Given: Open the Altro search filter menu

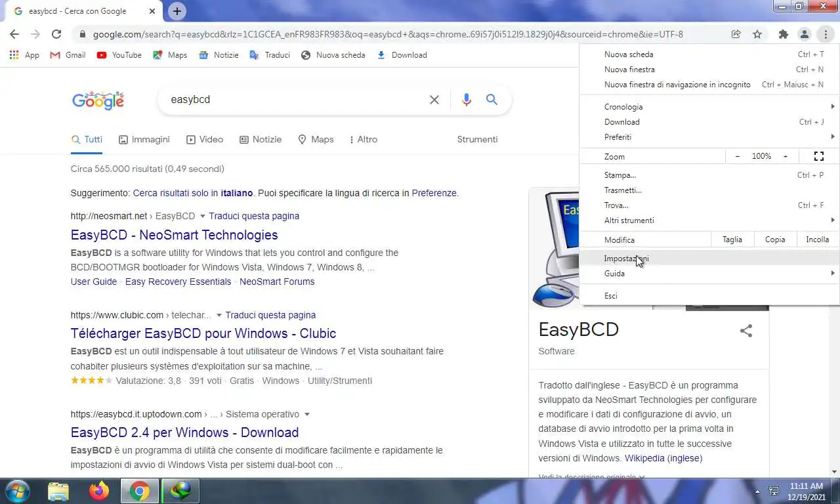Looking at the screenshot, I should (364, 139).
